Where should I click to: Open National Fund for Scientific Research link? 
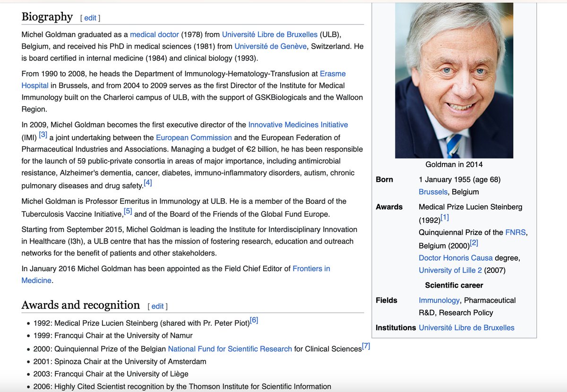[x=230, y=349]
